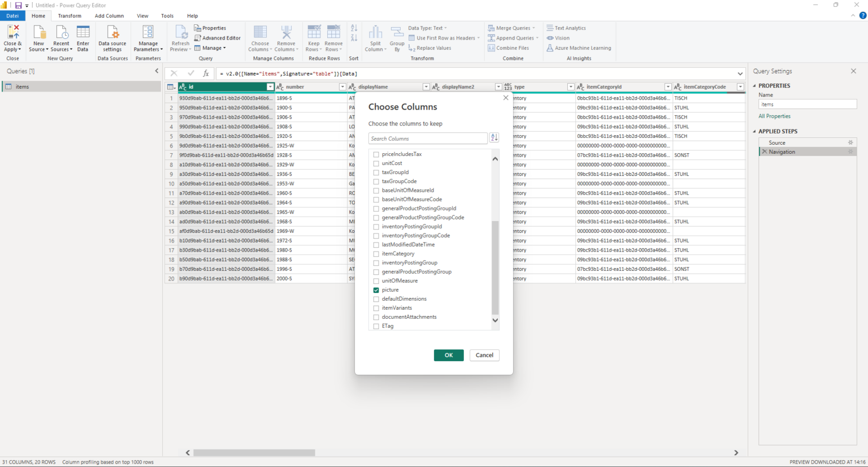Enable the ETag checkbox
The height and width of the screenshot is (467, 868).
coord(376,326)
